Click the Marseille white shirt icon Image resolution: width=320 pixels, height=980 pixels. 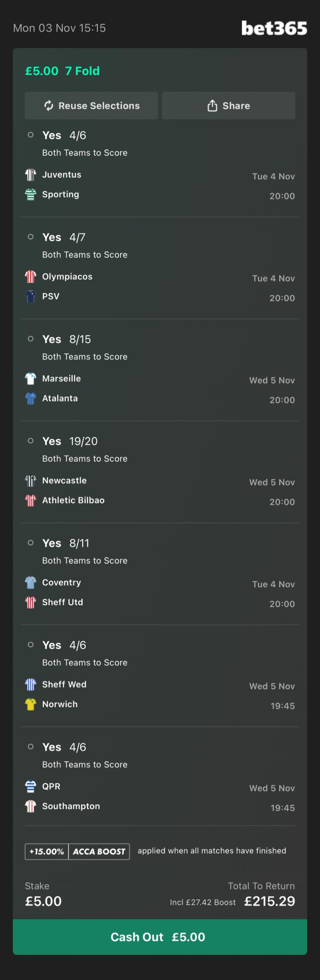pyautogui.click(x=31, y=379)
